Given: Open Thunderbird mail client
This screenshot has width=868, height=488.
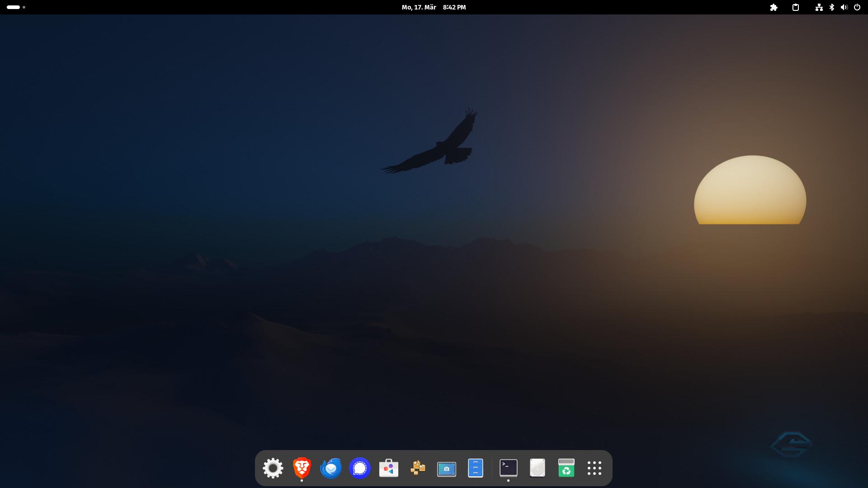Looking at the screenshot, I should click(331, 468).
